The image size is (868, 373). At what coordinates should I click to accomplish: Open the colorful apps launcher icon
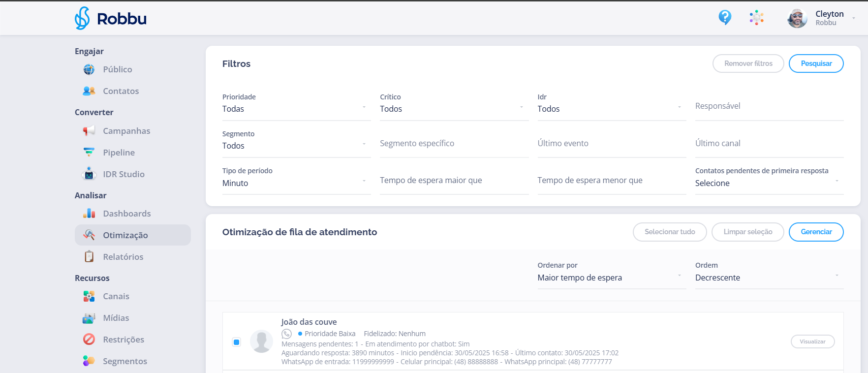tap(756, 18)
